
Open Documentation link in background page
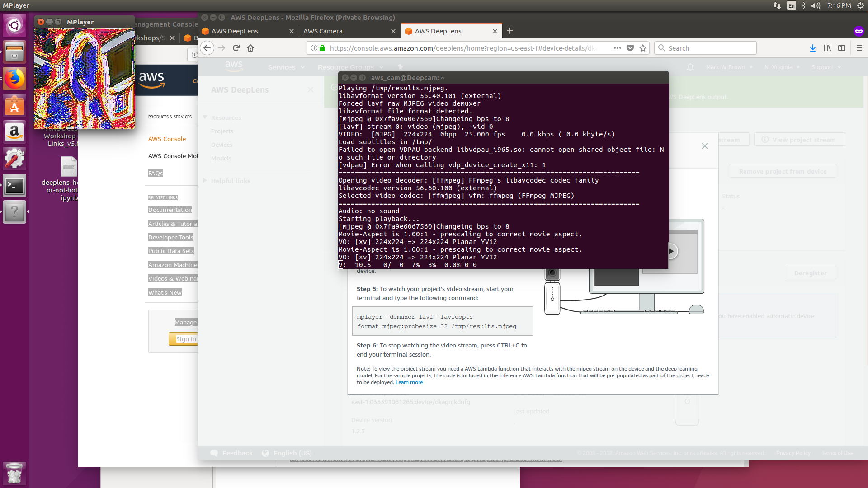[170, 210]
